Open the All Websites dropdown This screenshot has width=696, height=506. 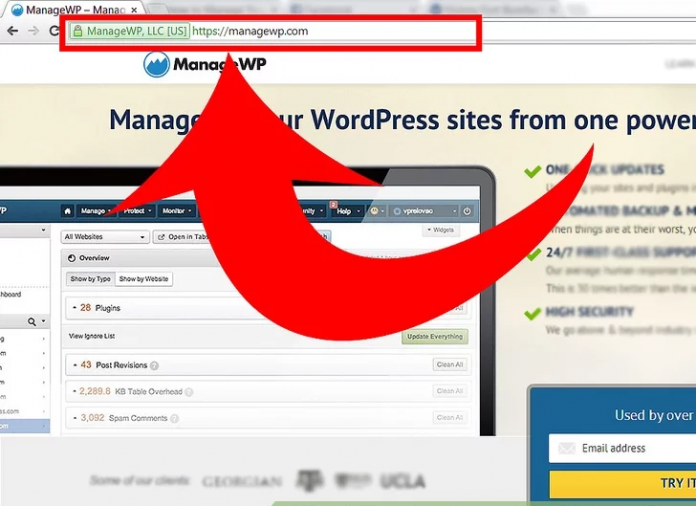(104, 237)
